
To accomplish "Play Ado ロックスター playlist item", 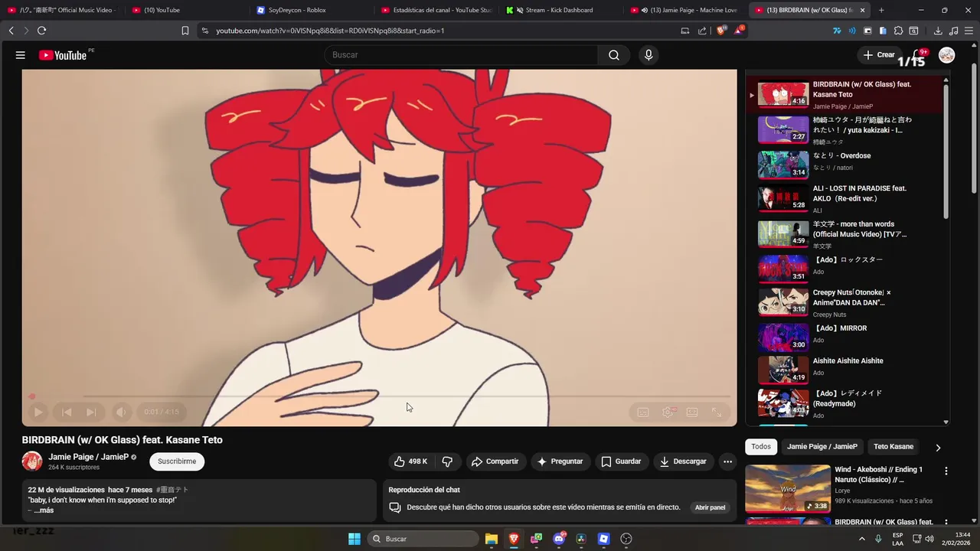I will (x=846, y=269).
